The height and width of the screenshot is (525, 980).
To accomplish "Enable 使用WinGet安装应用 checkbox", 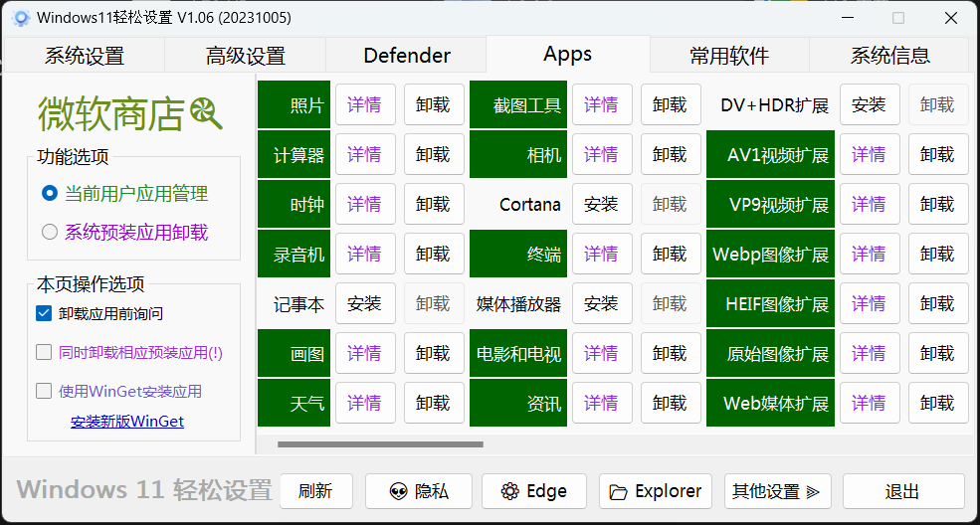I will click(44, 391).
